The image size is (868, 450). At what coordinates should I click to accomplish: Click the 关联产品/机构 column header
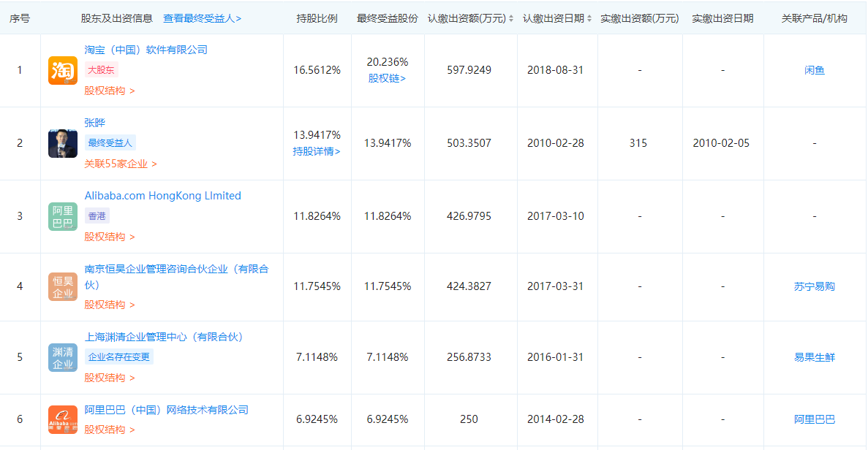tap(815, 18)
